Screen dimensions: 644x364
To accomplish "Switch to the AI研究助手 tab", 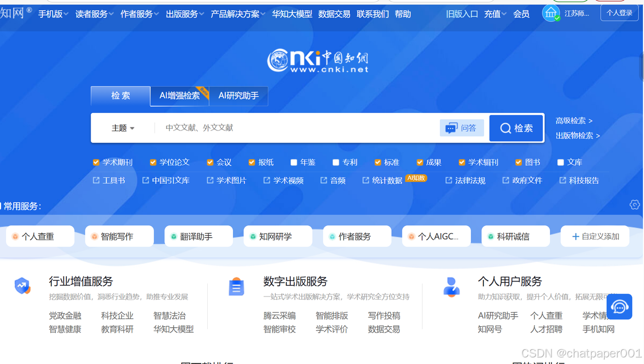I will point(238,96).
